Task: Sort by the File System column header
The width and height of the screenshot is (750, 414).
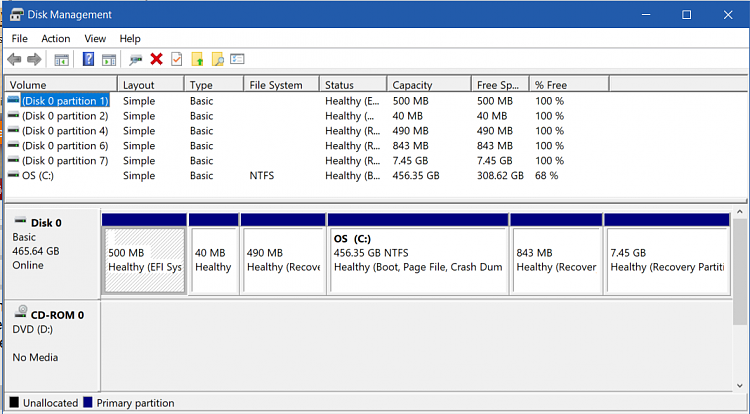Action: coord(281,85)
